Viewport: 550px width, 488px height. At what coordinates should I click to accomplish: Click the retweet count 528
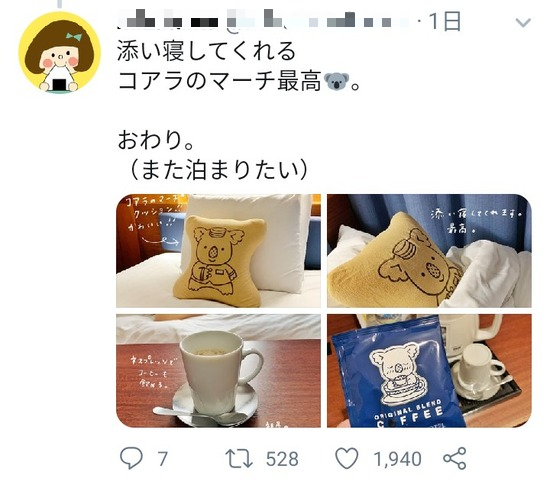tap(282, 459)
